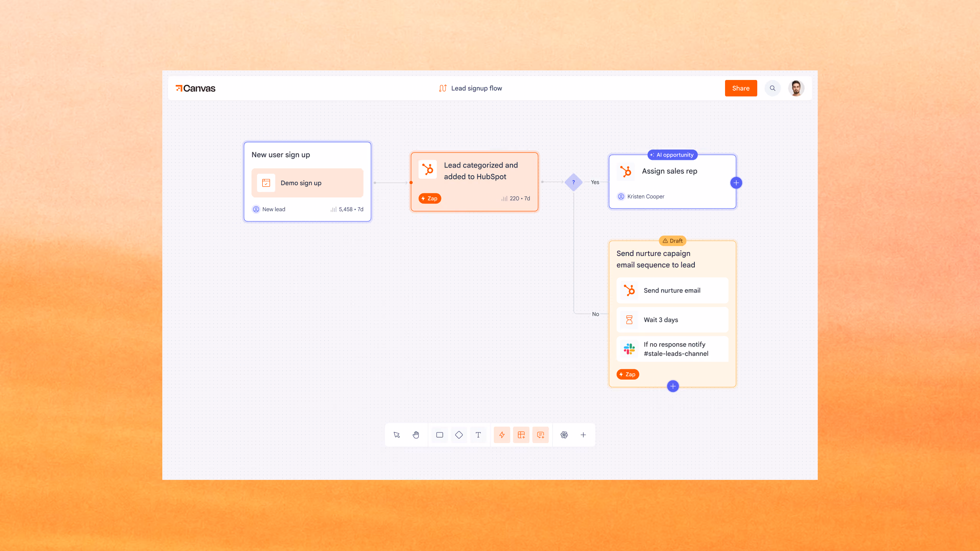Select Send nurture capaign email sequence heading

(x=655, y=259)
